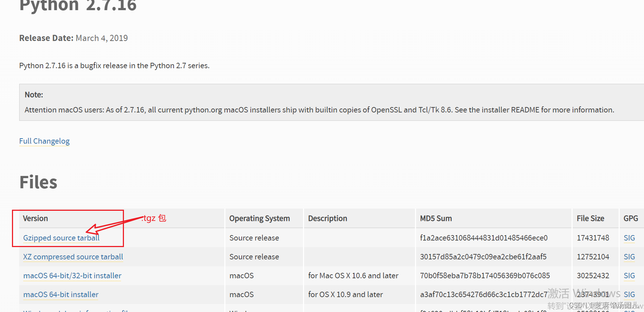Select the GPG column header
The width and height of the screenshot is (644, 312).
pos(631,218)
